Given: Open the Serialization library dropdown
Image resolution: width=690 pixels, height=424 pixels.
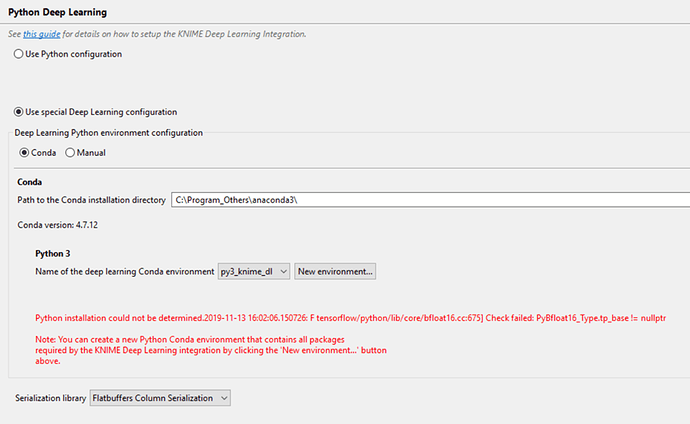Looking at the screenshot, I should 160,398.
